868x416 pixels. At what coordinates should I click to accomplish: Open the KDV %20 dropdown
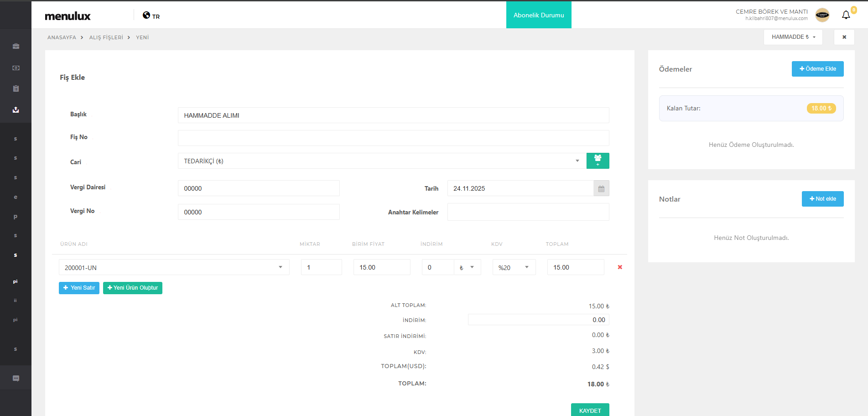tap(514, 267)
